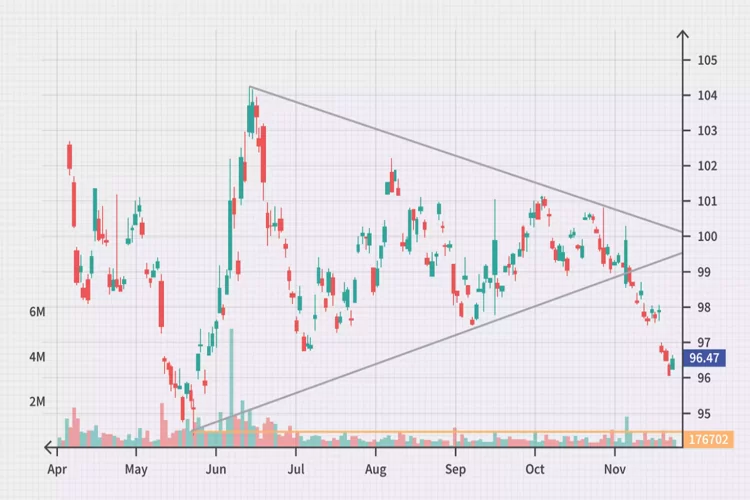The image size is (750, 500).
Task: Click the 103 price axis label
Action: (707, 131)
